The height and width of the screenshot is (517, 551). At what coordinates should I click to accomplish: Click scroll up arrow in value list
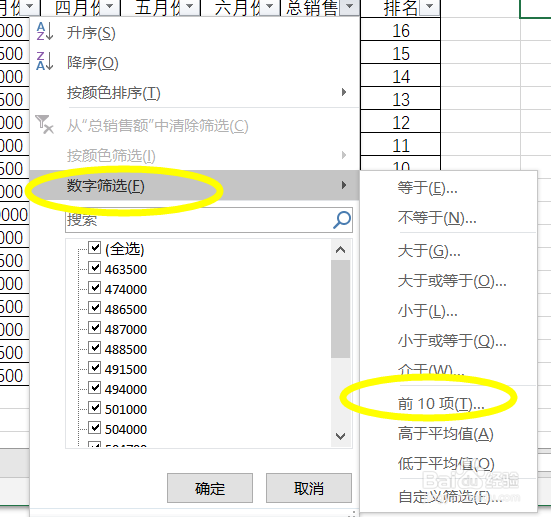(x=340, y=250)
